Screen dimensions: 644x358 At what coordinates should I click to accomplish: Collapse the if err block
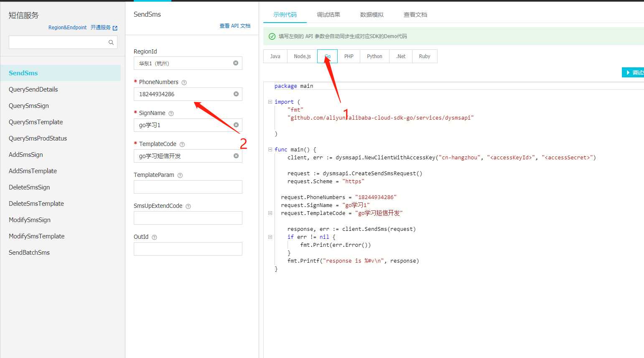(270, 237)
